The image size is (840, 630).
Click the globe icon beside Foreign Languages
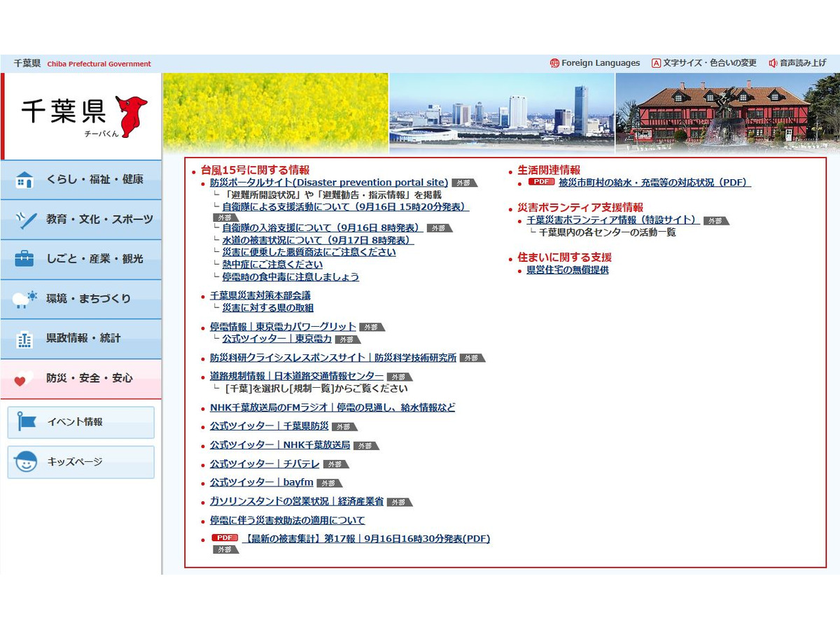[554, 63]
